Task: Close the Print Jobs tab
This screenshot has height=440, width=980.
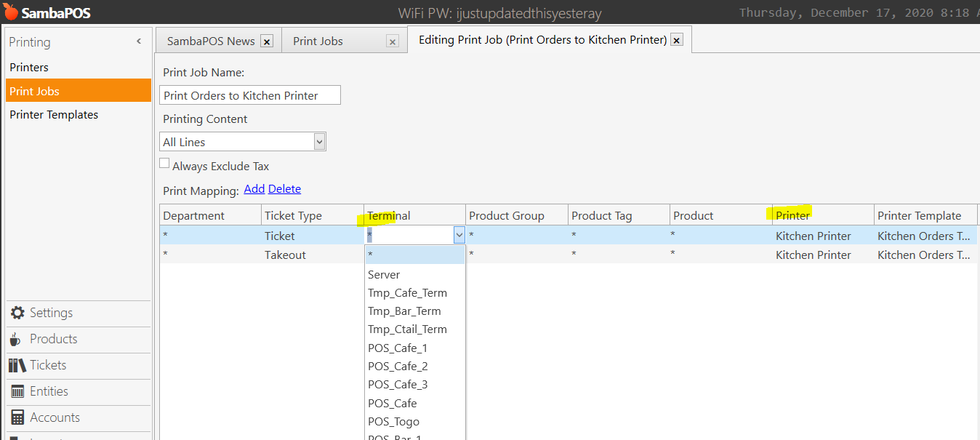Action: (393, 41)
